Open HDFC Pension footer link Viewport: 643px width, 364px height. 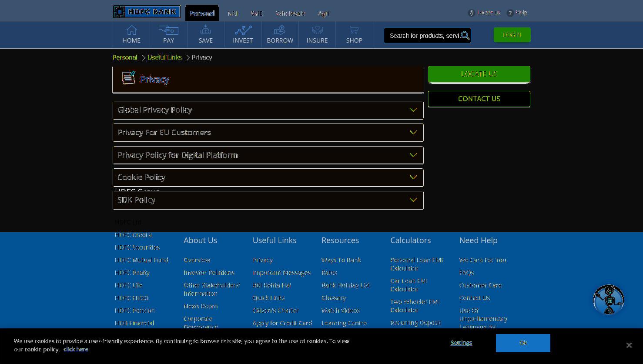135,311
